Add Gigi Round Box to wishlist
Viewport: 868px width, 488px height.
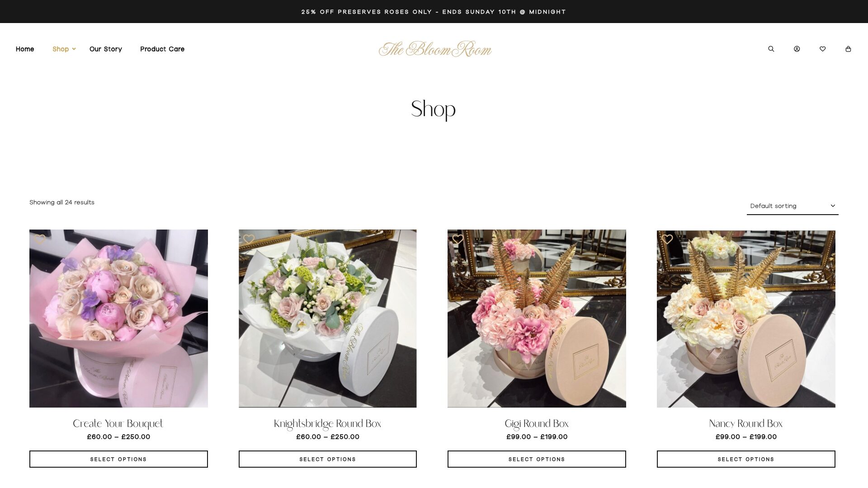tap(458, 239)
